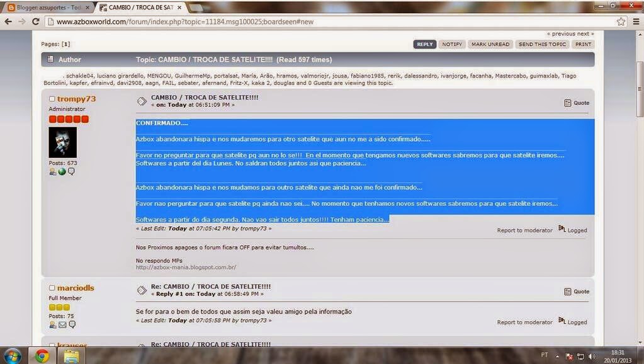Viewport: 644px width, 364px height.
Task: Open trompy73's website globe icon
Action: tap(62, 172)
